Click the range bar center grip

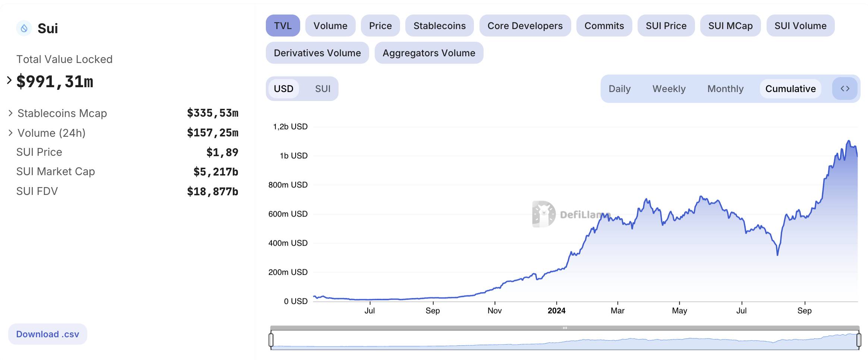coord(565,328)
